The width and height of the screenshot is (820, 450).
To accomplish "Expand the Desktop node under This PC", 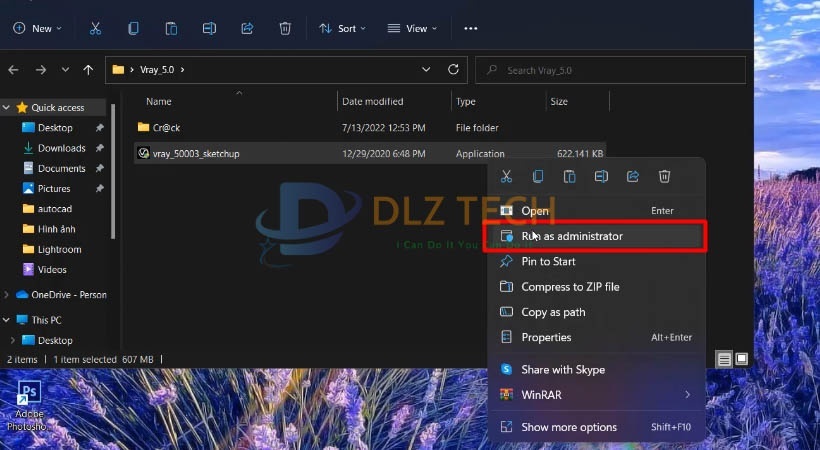I will 13,340.
